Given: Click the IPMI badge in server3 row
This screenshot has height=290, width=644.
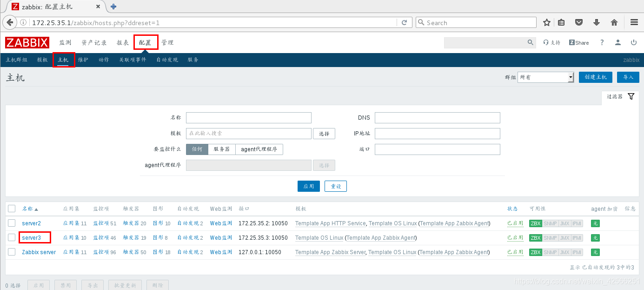Looking at the screenshot, I should [577, 238].
